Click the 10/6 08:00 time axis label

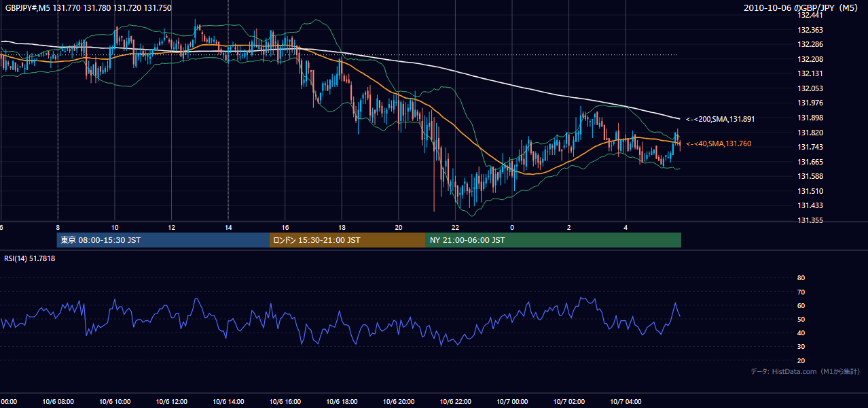point(58,402)
